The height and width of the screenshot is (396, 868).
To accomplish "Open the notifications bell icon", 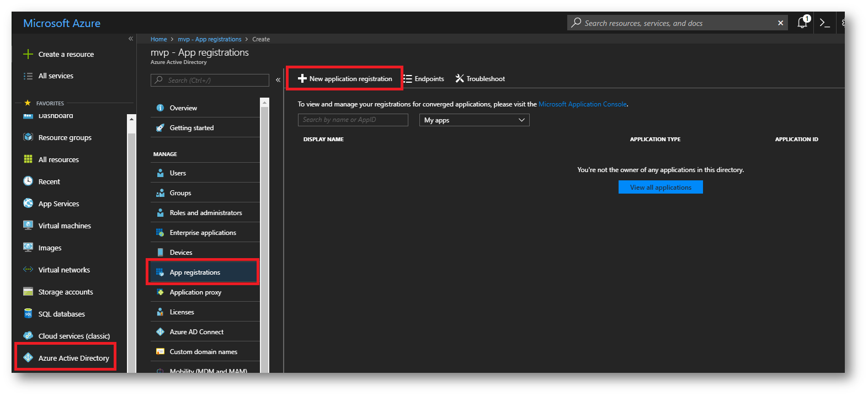I will (803, 23).
